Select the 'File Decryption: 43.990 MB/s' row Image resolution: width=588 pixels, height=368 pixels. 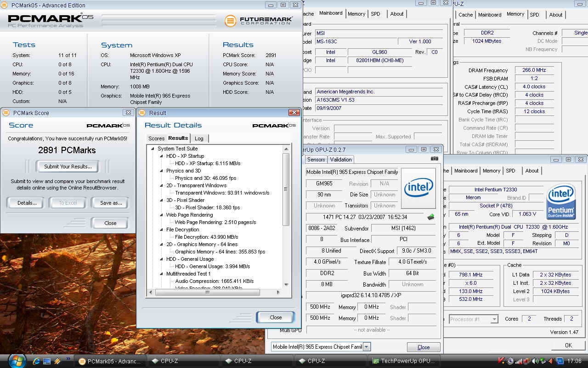tap(206, 237)
